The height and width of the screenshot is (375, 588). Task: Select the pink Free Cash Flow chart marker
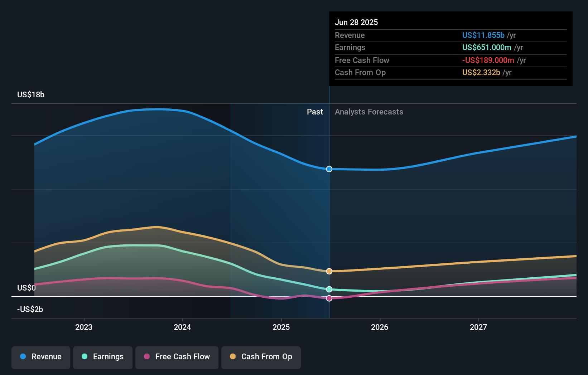pyautogui.click(x=329, y=298)
